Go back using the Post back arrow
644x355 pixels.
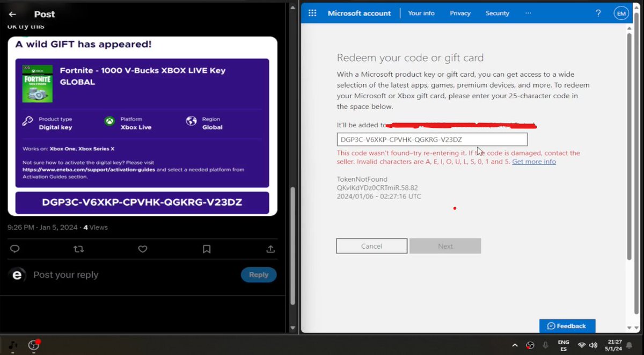coord(12,15)
